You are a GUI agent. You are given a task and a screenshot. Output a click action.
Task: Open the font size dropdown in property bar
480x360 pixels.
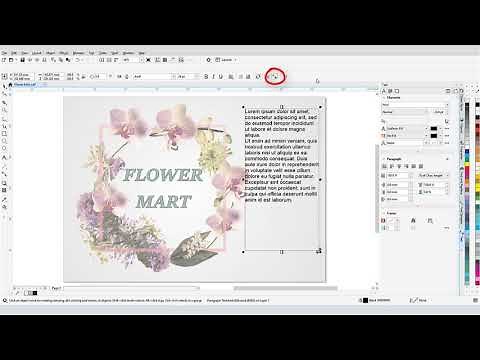[x=196, y=77]
